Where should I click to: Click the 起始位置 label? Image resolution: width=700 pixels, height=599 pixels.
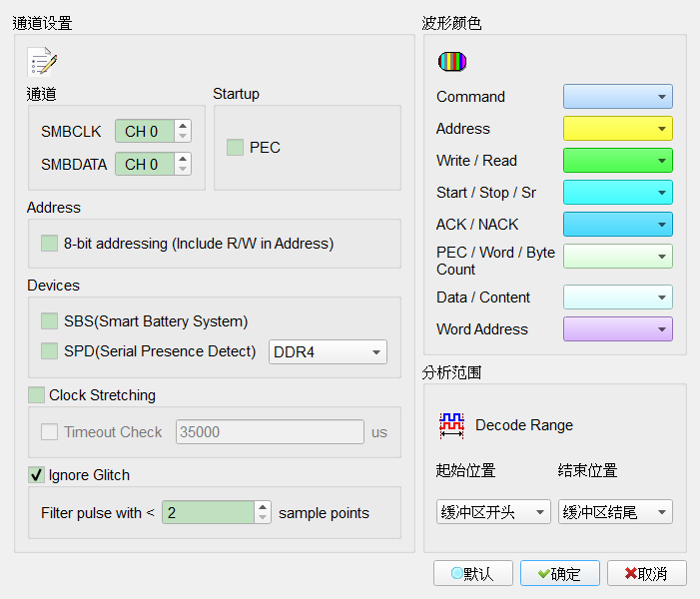point(465,470)
